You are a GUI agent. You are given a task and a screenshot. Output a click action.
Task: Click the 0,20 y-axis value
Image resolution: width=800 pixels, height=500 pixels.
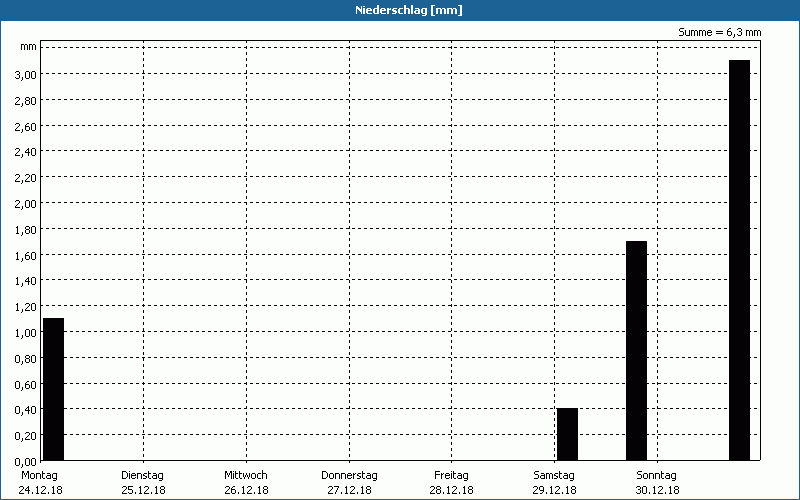pyautogui.click(x=26, y=436)
